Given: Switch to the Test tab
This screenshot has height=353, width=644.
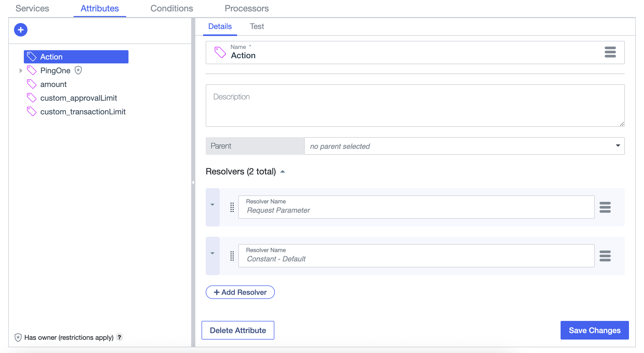Looking at the screenshot, I should (x=257, y=26).
